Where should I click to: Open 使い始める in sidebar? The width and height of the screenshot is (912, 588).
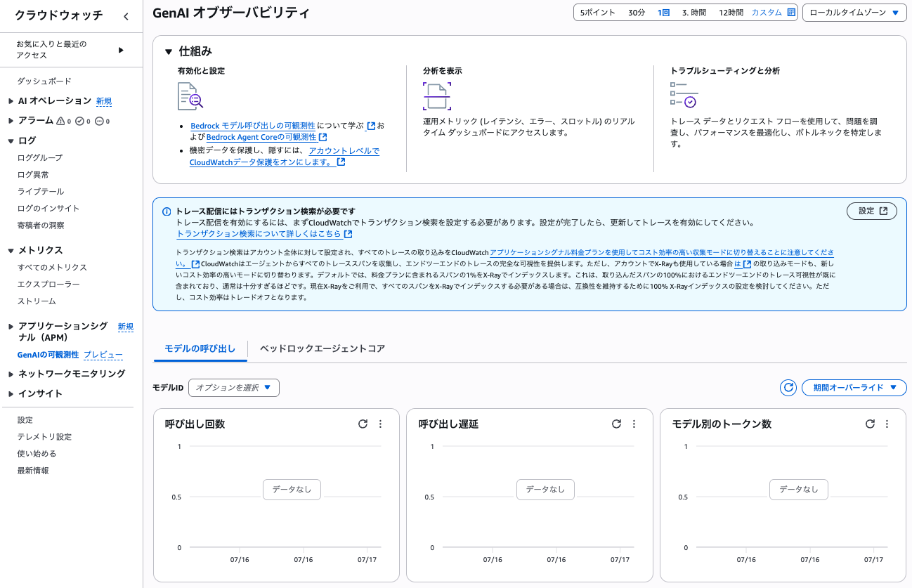pyautogui.click(x=37, y=454)
